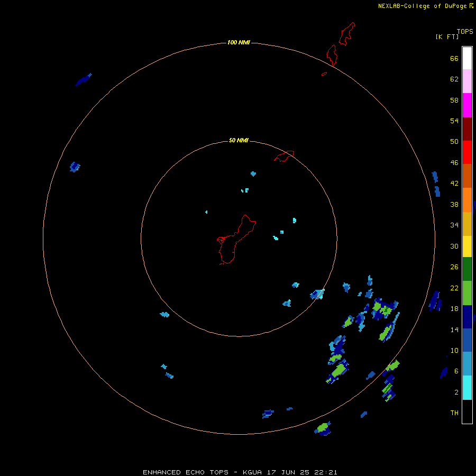Click the yellow 34 kft legend swatch
Image resolution: width=476 pixels, height=476 pixels.
pyautogui.click(x=467, y=246)
